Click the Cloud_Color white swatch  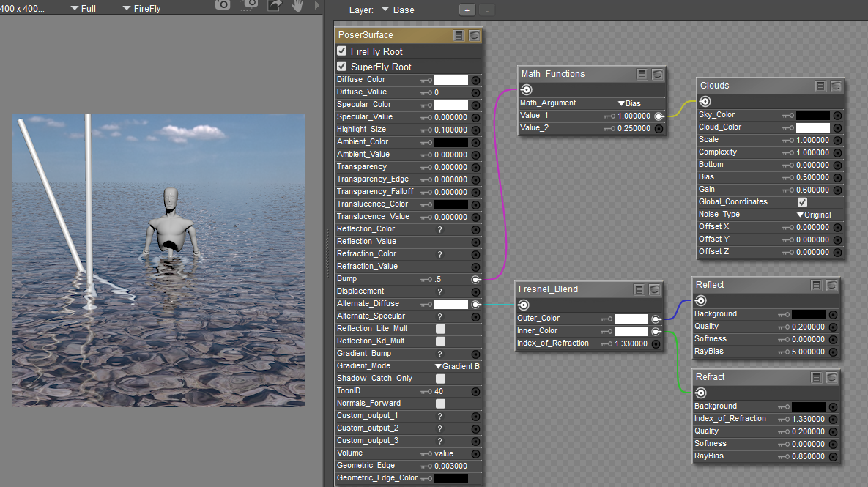click(x=812, y=127)
